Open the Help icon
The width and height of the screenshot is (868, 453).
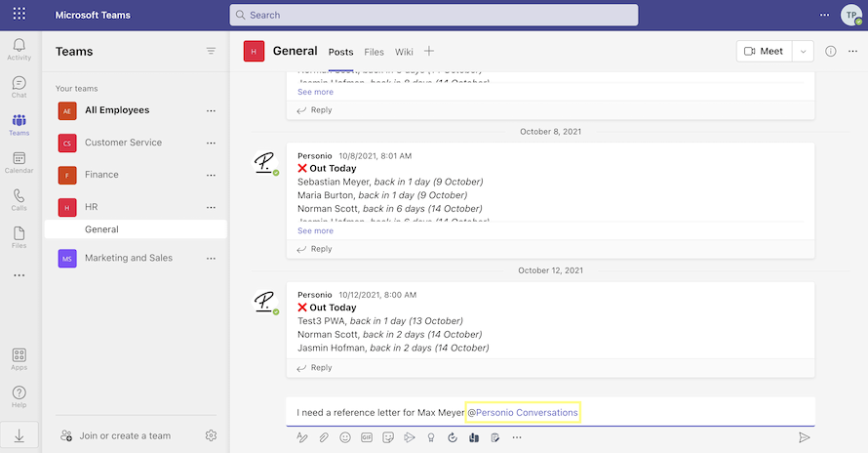[19, 397]
